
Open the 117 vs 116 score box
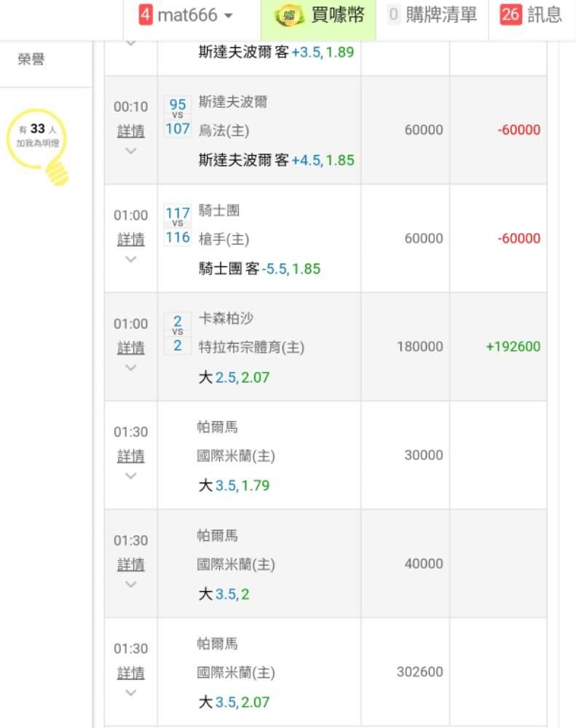point(178,225)
